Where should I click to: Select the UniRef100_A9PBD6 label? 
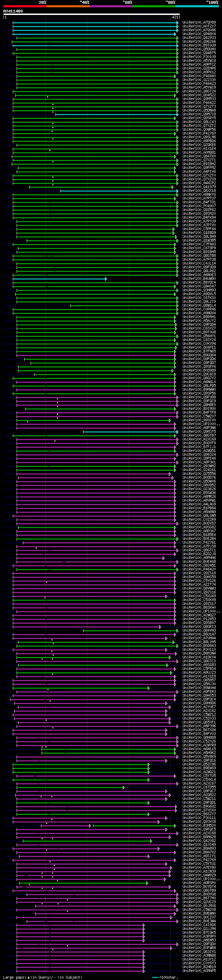pos(199,141)
